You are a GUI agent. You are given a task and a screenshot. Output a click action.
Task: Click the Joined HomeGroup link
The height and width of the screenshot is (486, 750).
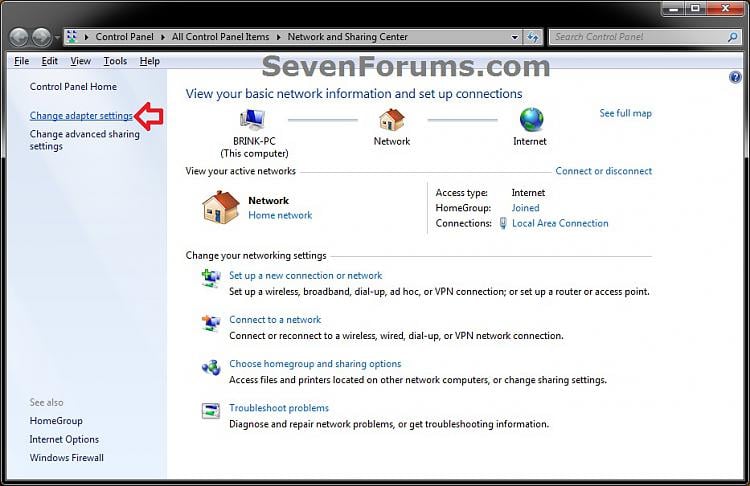coord(525,208)
